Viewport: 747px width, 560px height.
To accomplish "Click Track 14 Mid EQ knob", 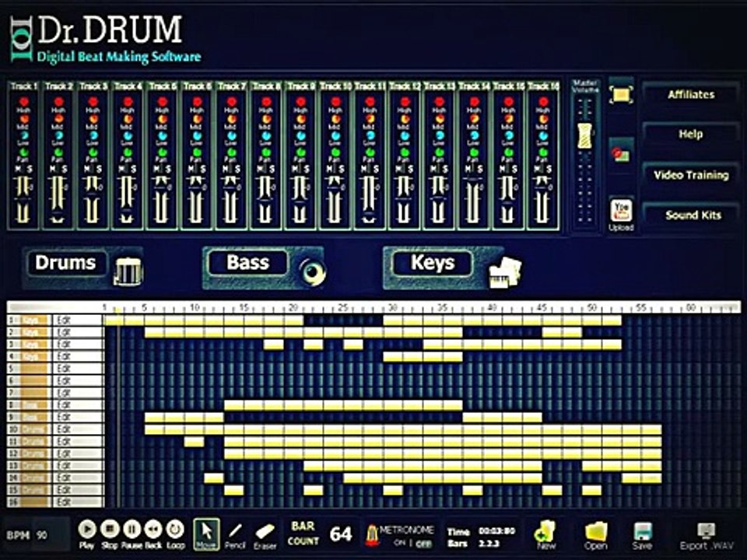I will coord(474,118).
